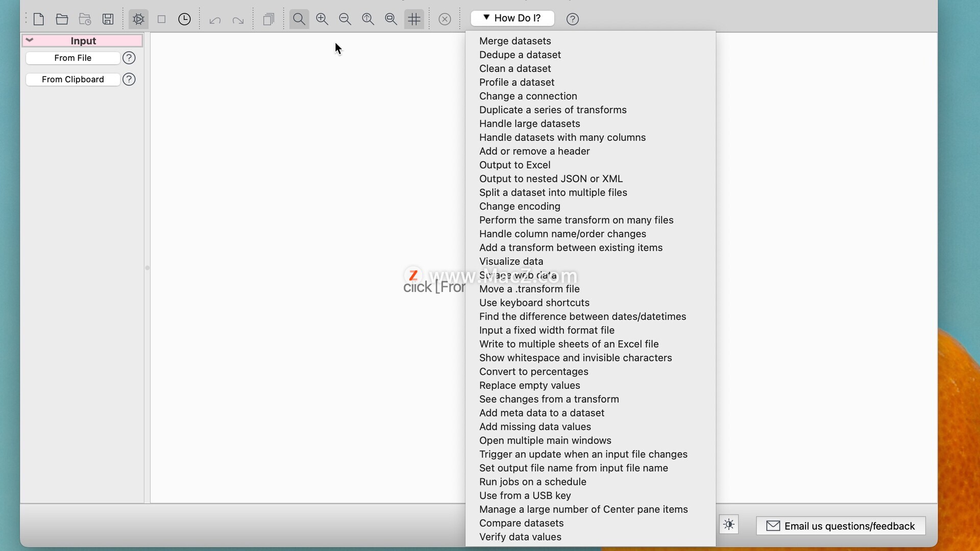Screen dimensions: 980x551
Task: Select See changes from a transform
Action: [591, 399]
